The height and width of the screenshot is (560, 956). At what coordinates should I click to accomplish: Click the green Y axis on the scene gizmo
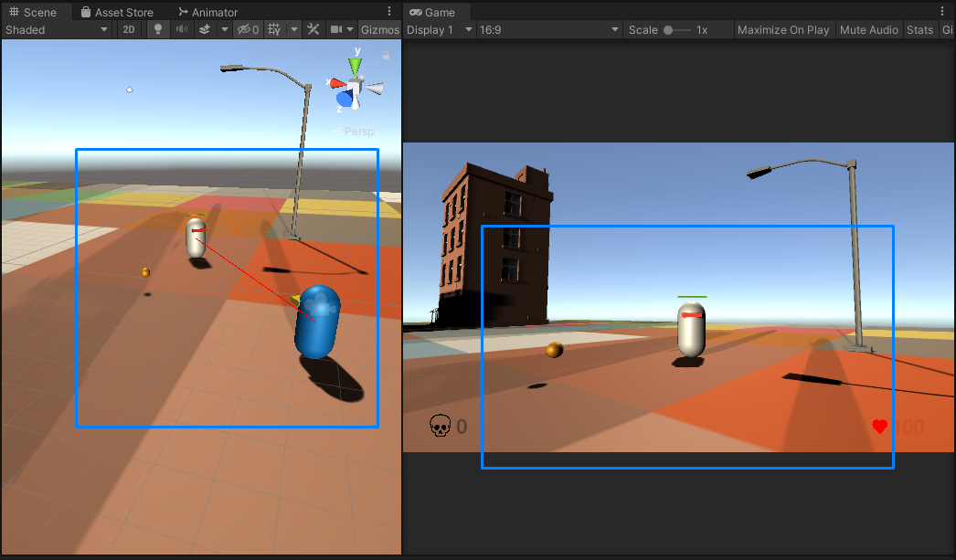click(x=355, y=66)
